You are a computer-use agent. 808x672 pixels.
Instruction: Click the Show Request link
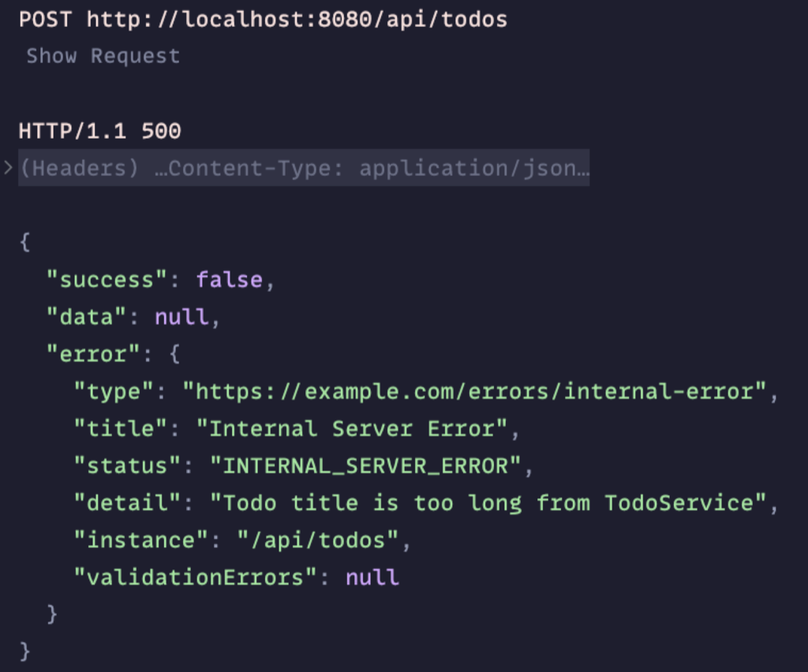tap(103, 56)
